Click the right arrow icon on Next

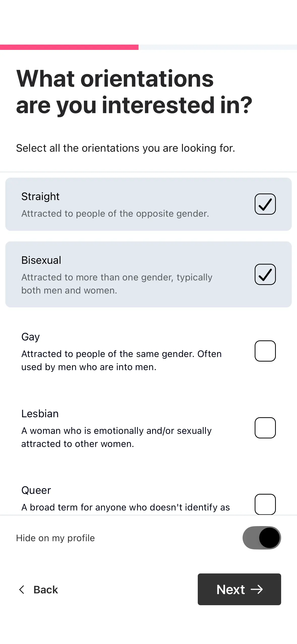point(257,589)
